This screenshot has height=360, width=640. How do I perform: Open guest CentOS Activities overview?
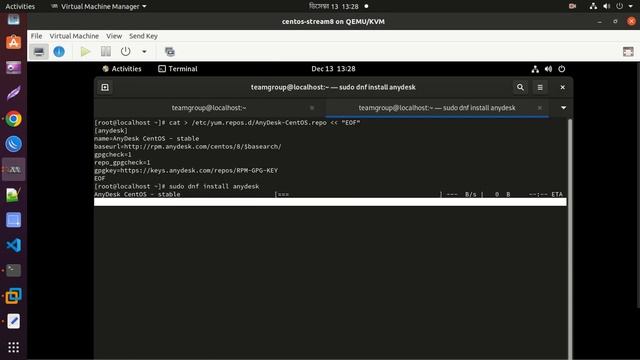(x=122, y=69)
